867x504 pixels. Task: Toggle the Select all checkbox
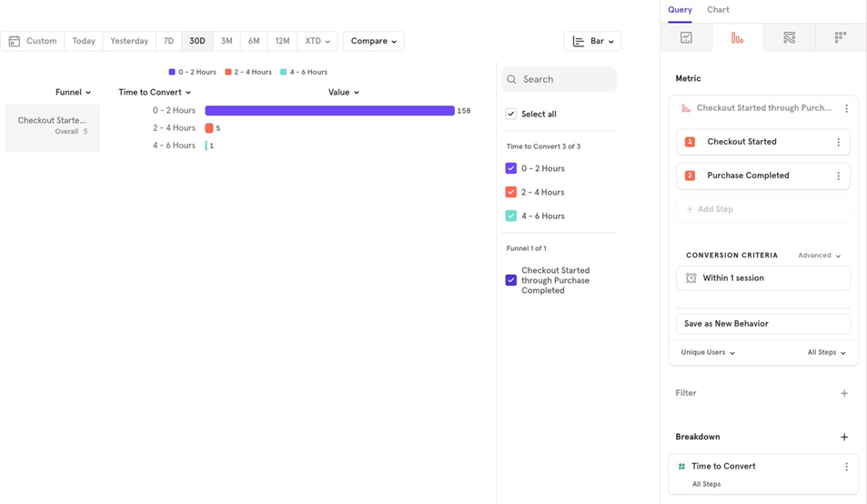[x=511, y=114]
